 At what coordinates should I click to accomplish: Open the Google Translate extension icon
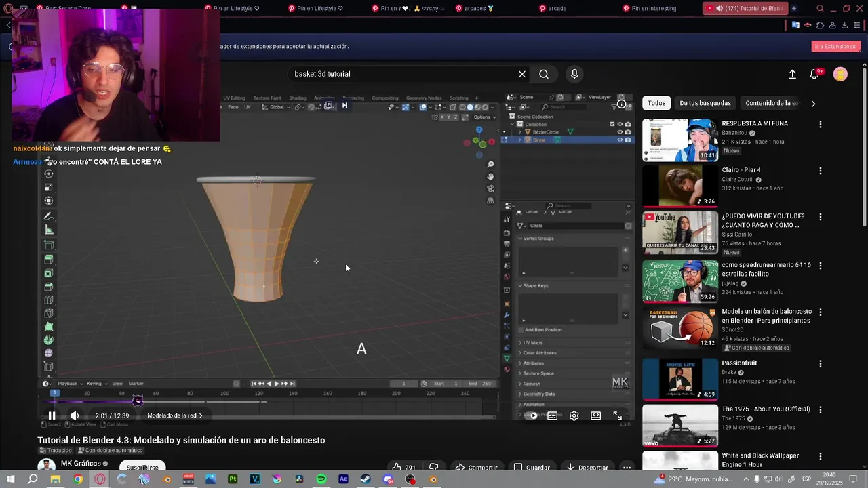795,26
